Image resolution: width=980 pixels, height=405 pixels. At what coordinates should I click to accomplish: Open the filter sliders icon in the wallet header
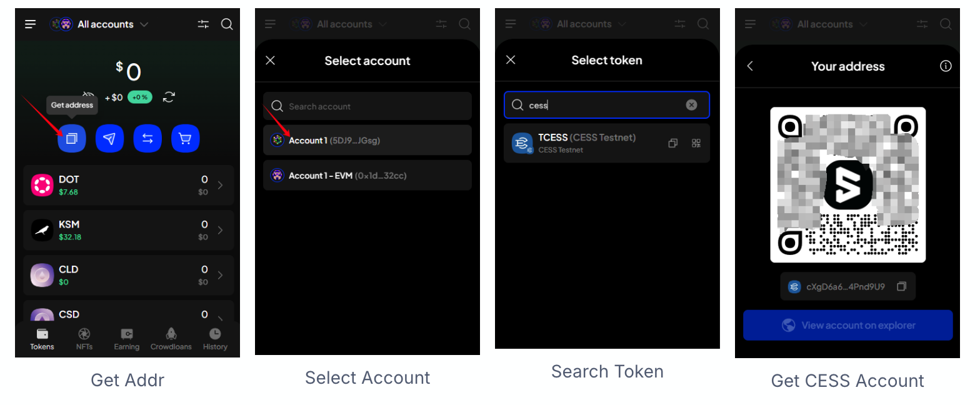[x=203, y=24]
